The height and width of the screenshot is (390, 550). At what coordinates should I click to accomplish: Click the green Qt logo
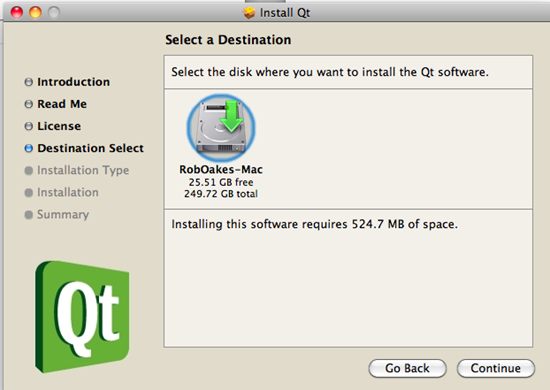pyautogui.click(x=82, y=317)
